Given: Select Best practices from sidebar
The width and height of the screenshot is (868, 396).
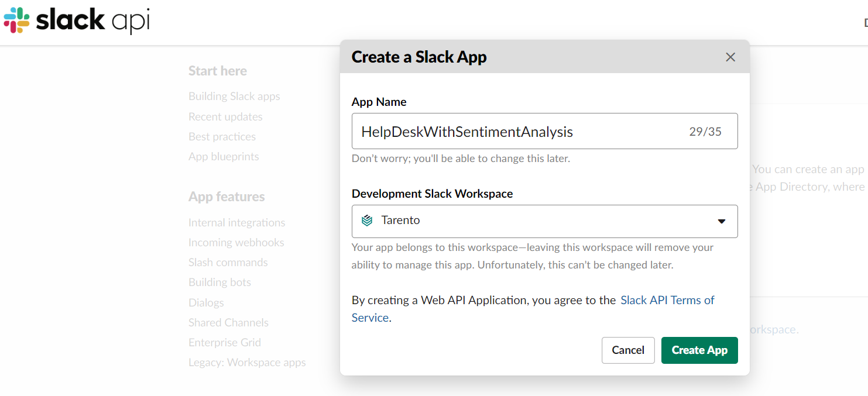Looking at the screenshot, I should point(222,136).
